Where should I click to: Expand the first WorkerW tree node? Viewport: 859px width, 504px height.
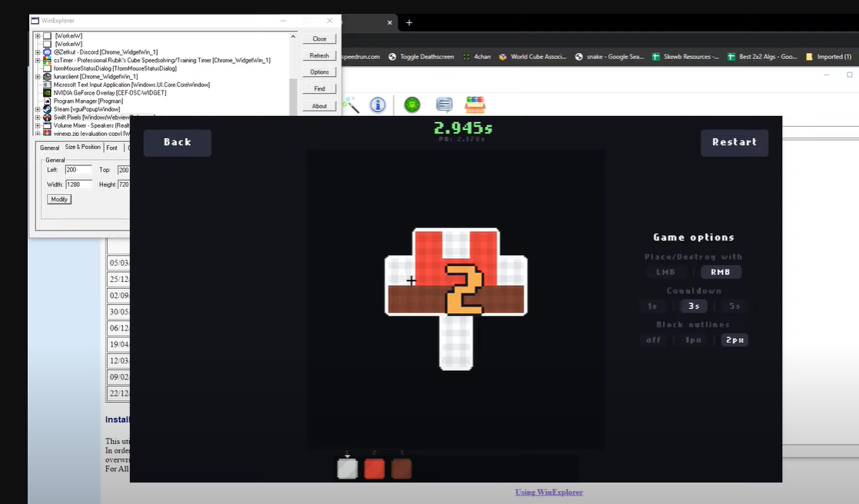[38, 36]
